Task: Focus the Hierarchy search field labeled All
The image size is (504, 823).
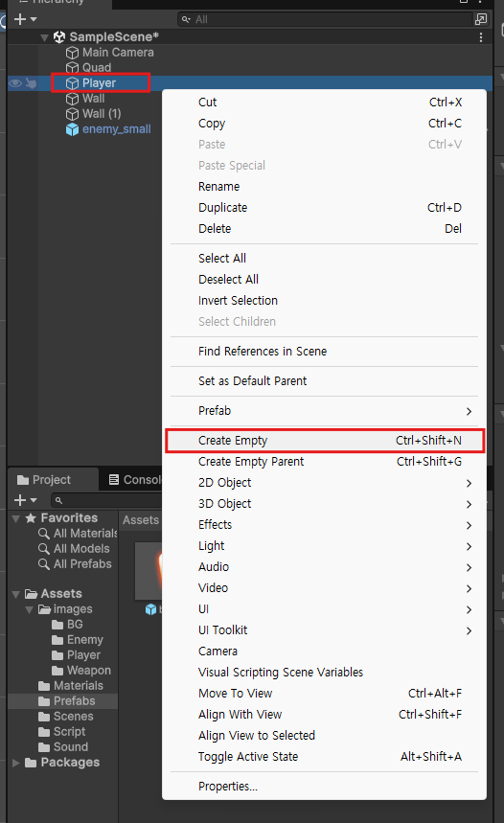Action: point(327,19)
